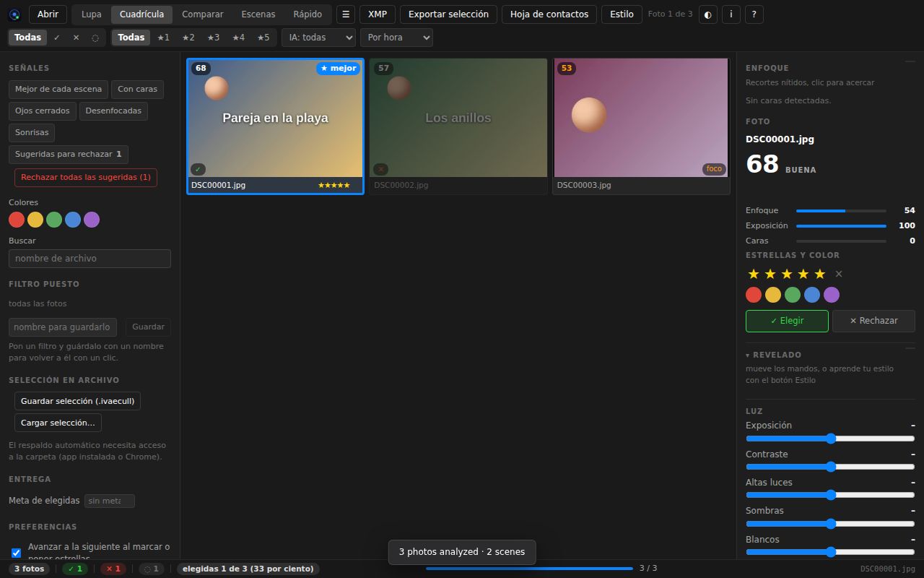Filter by rejected X icon
The width and height of the screenshot is (924, 578).
(x=76, y=38)
